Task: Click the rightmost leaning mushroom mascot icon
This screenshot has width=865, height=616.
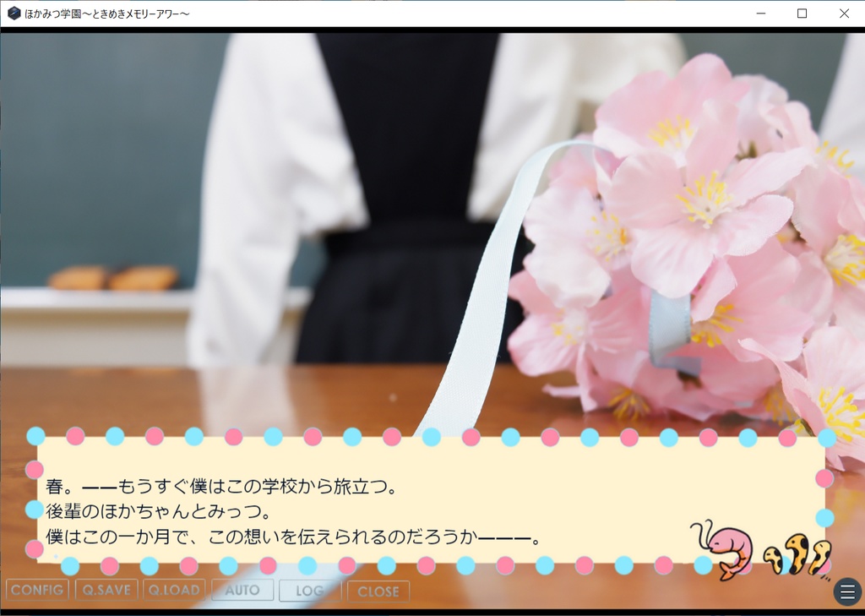Action: pyautogui.click(x=819, y=558)
